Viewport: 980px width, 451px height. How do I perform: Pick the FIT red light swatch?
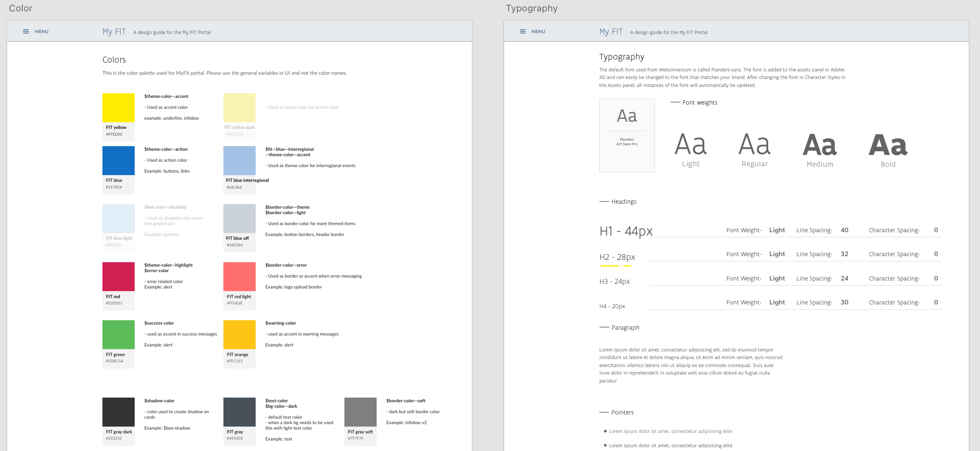[x=240, y=276]
